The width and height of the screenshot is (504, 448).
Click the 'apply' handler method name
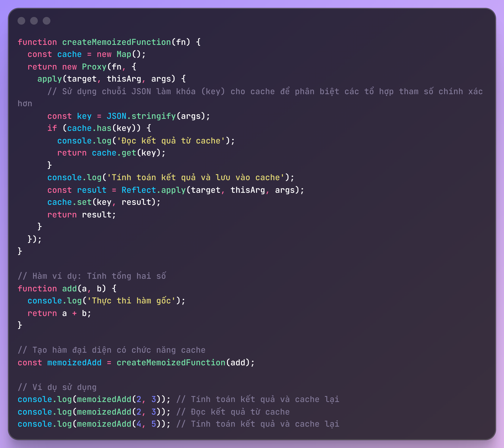pos(50,79)
